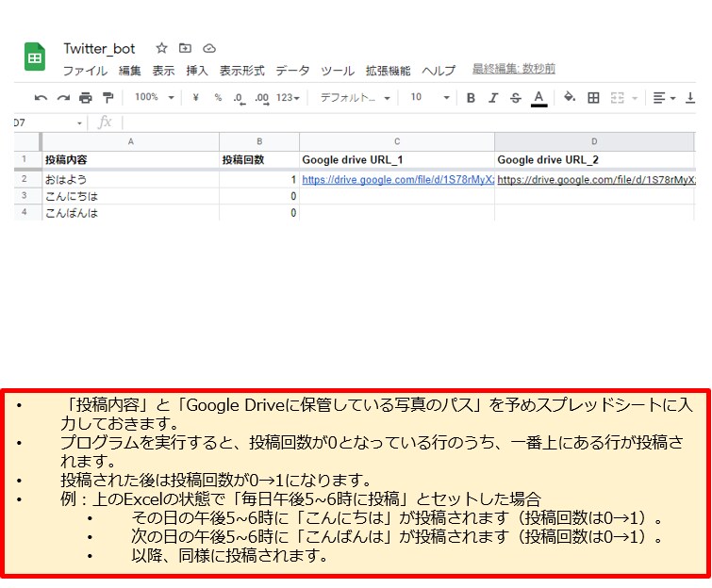This screenshot has height=588, width=712.
Task: Open the データ menu
Action: coord(292,71)
